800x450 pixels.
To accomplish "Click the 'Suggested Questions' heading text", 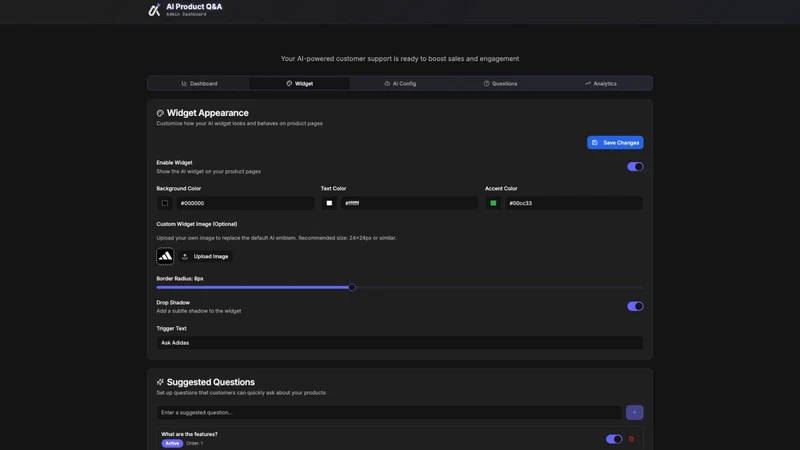I will coord(211,382).
